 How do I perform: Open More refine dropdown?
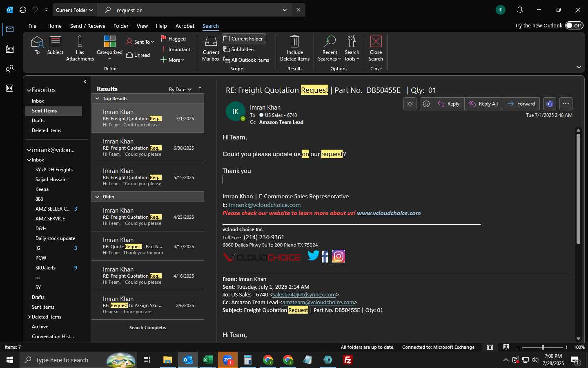coord(172,60)
